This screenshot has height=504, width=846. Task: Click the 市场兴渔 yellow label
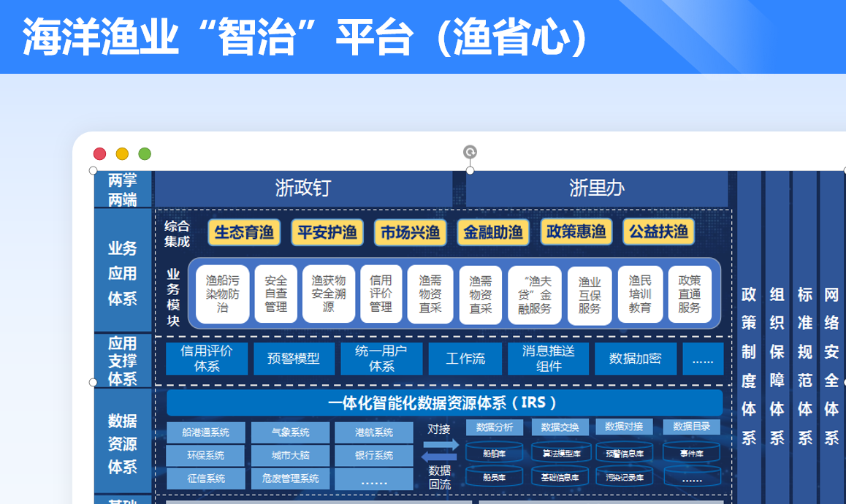tap(410, 232)
